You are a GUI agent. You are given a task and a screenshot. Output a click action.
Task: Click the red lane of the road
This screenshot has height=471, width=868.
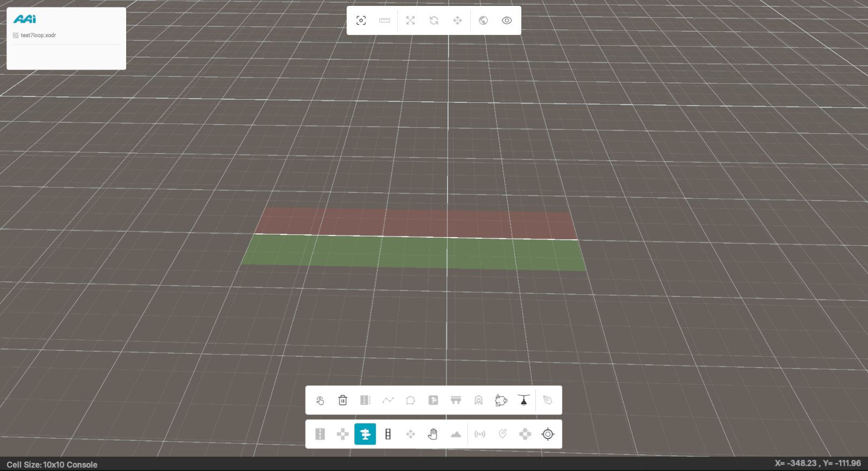click(415, 222)
